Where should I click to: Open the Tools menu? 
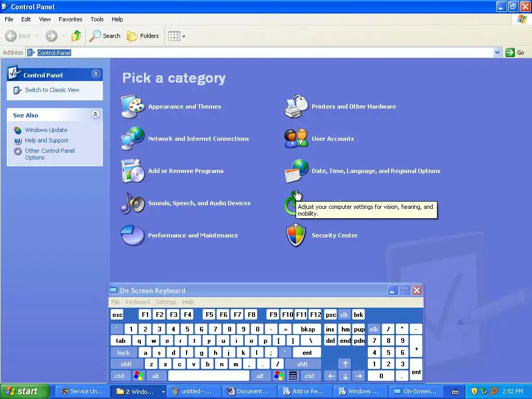97,19
